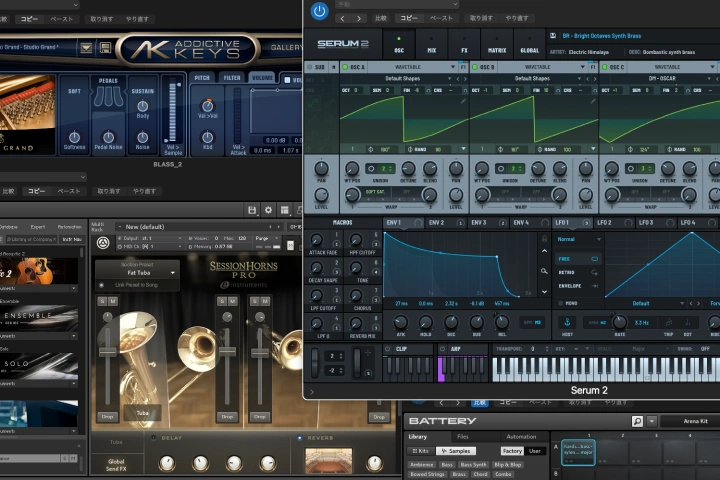Click the lock icon beside ENV 1 graph
This screenshot has width=720, height=480.
point(544,238)
